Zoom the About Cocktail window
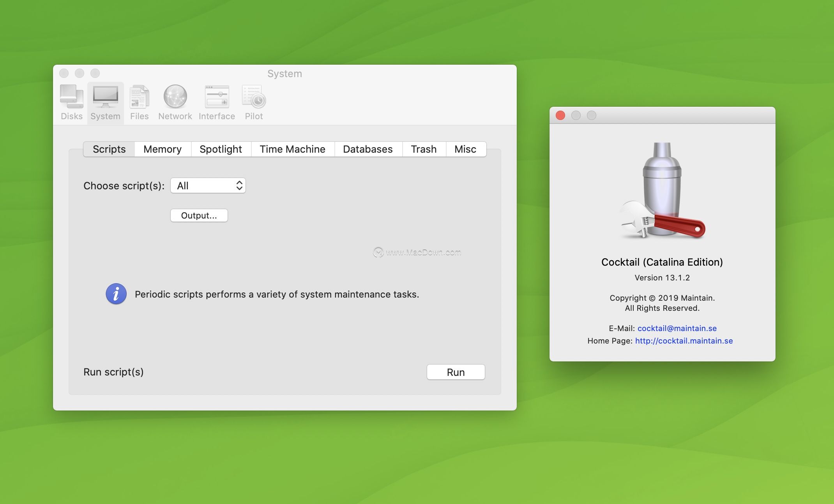The height and width of the screenshot is (504, 834). click(x=592, y=115)
